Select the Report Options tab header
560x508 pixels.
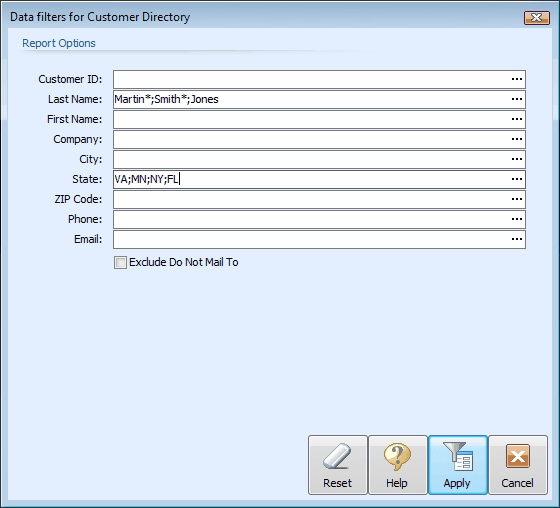[59, 43]
